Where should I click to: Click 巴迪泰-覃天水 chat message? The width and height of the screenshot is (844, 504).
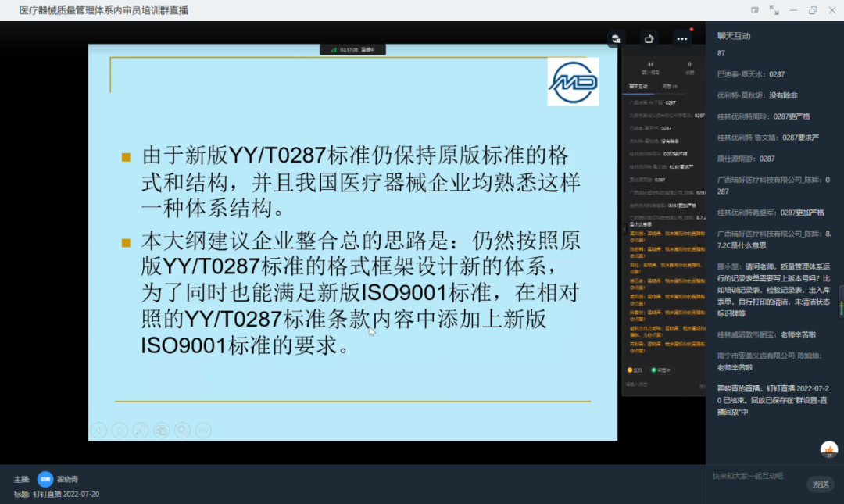(x=751, y=74)
